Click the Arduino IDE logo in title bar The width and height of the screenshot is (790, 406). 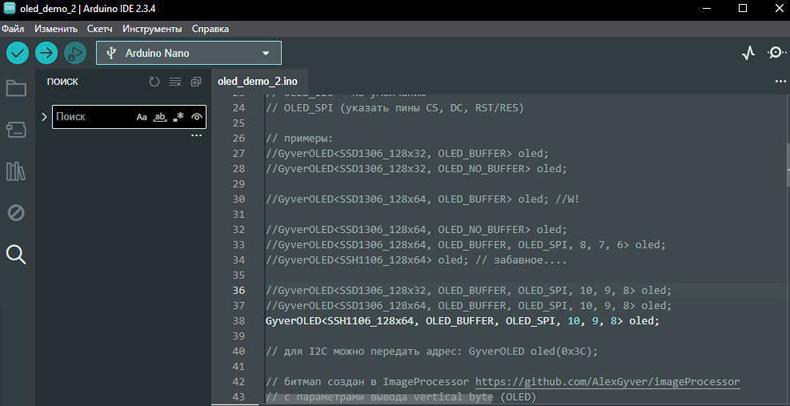(9, 8)
